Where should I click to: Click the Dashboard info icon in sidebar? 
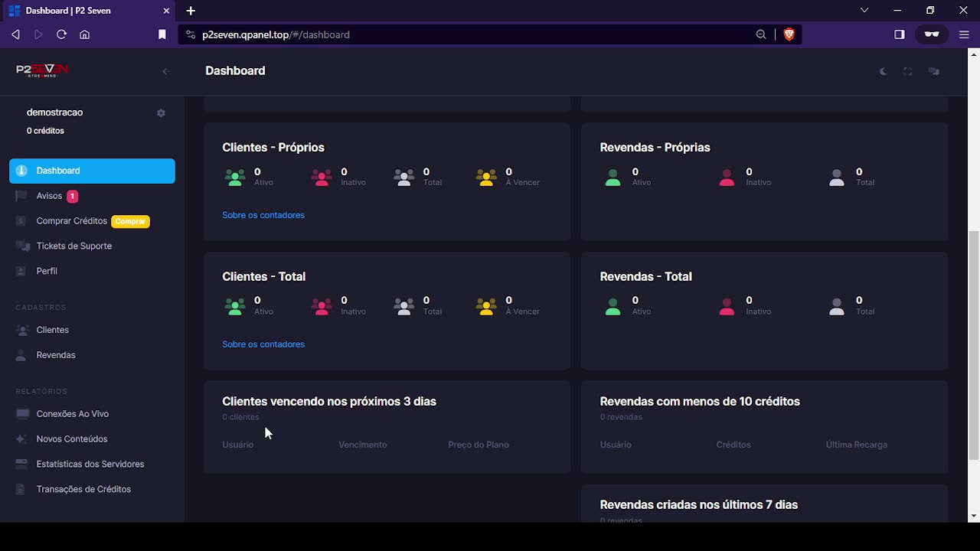click(x=21, y=171)
